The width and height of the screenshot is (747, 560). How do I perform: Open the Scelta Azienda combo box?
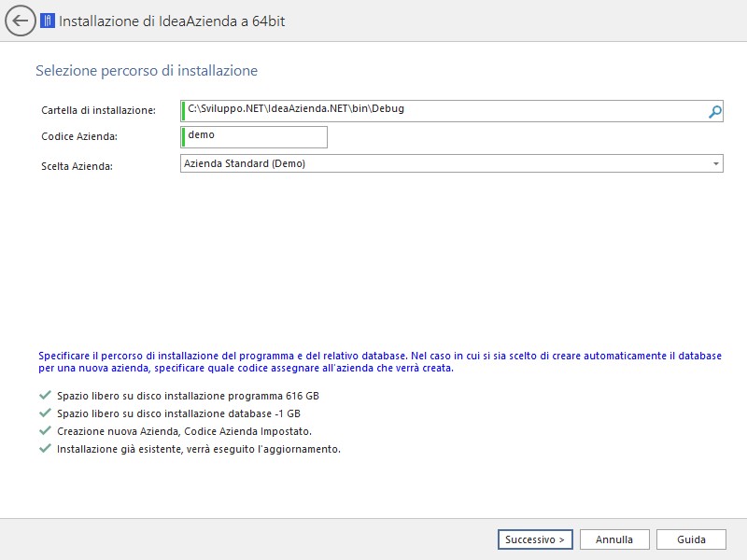(452, 163)
